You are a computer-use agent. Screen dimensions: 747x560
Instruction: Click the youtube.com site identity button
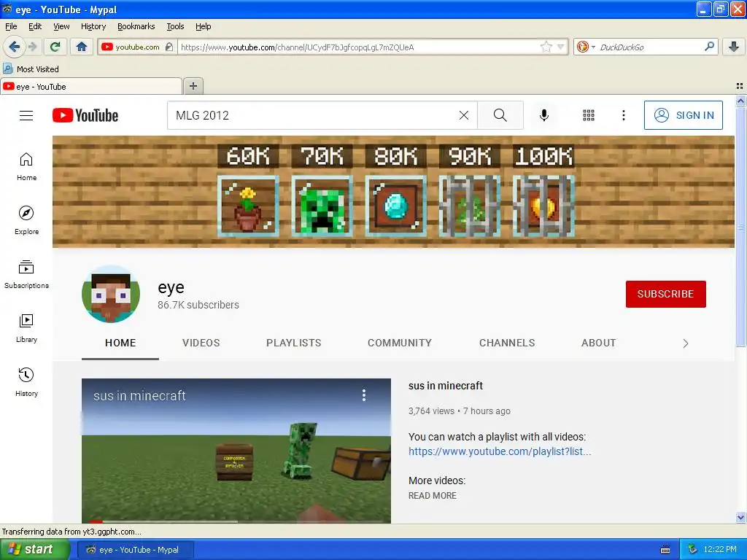(x=137, y=47)
